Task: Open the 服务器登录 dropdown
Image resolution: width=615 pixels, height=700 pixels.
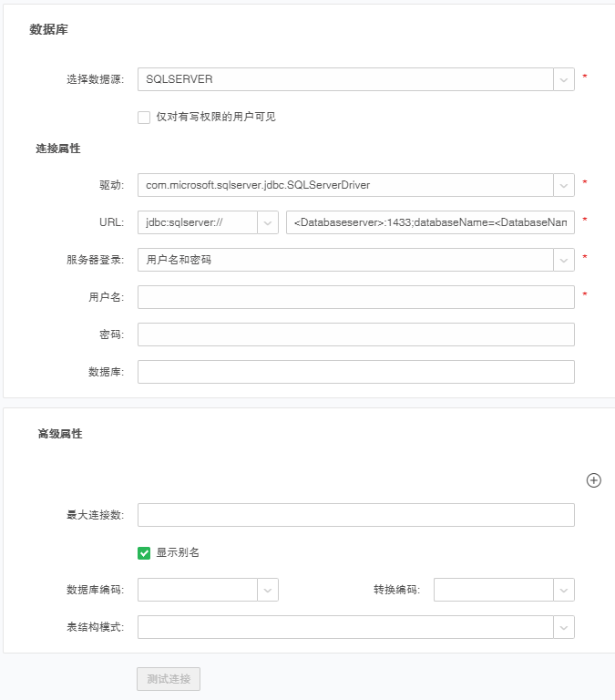Action: (345, 260)
